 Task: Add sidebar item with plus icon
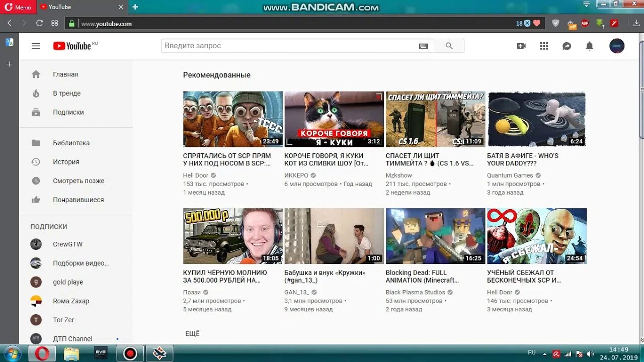[x=9, y=64]
